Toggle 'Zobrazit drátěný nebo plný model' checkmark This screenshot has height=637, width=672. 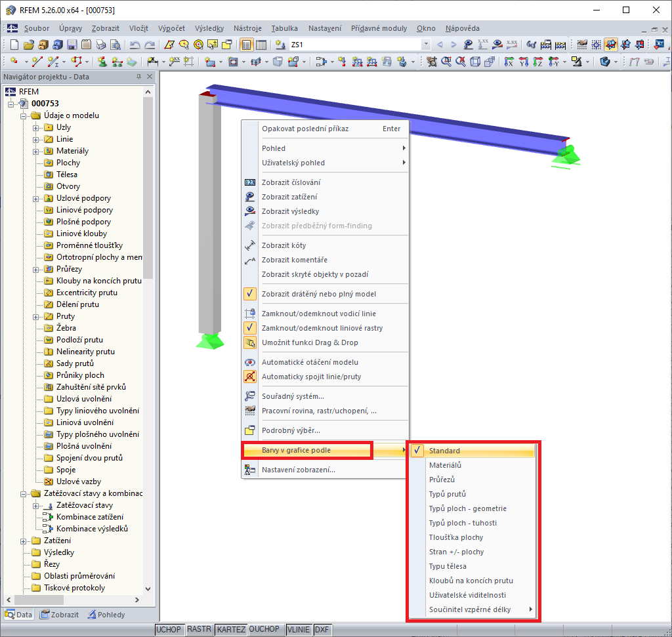pyautogui.click(x=250, y=294)
